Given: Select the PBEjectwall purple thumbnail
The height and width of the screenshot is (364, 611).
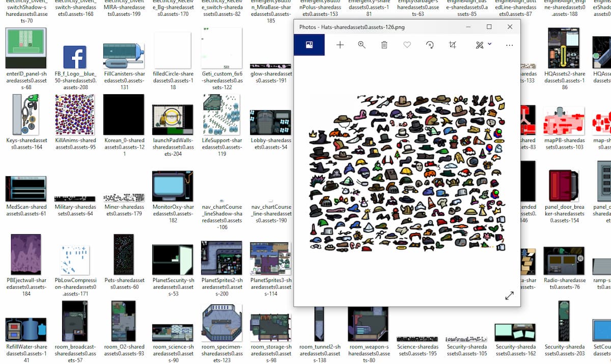Looking at the screenshot, I should (x=26, y=255).
